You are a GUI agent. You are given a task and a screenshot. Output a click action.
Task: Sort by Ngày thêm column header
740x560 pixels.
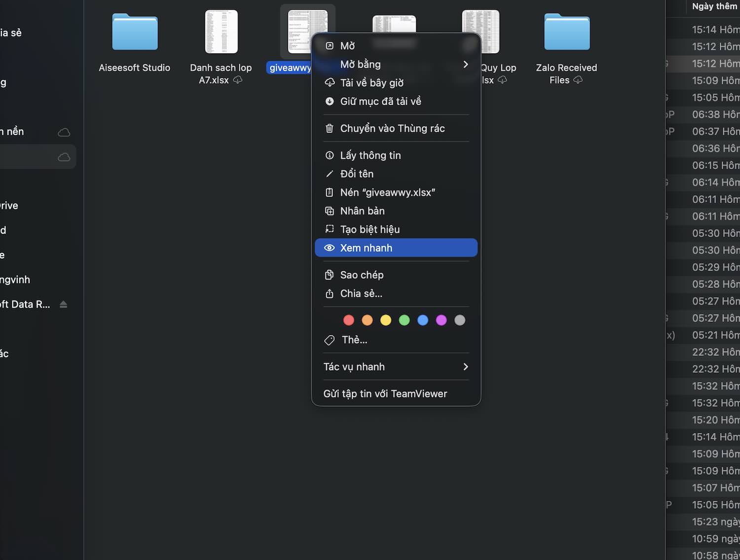tap(714, 6)
